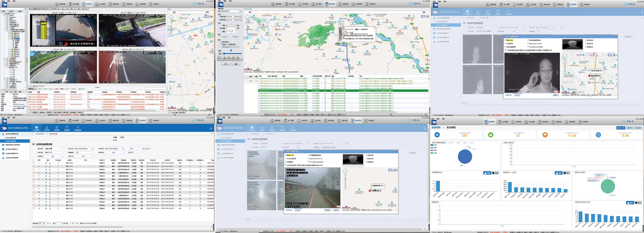Switch to the 云台 tab in live preview

(11, 92)
